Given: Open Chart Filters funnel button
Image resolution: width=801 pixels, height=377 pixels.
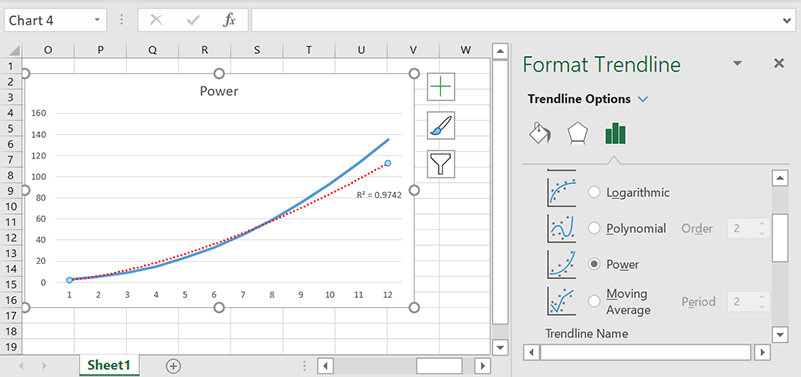Looking at the screenshot, I should [x=441, y=164].
